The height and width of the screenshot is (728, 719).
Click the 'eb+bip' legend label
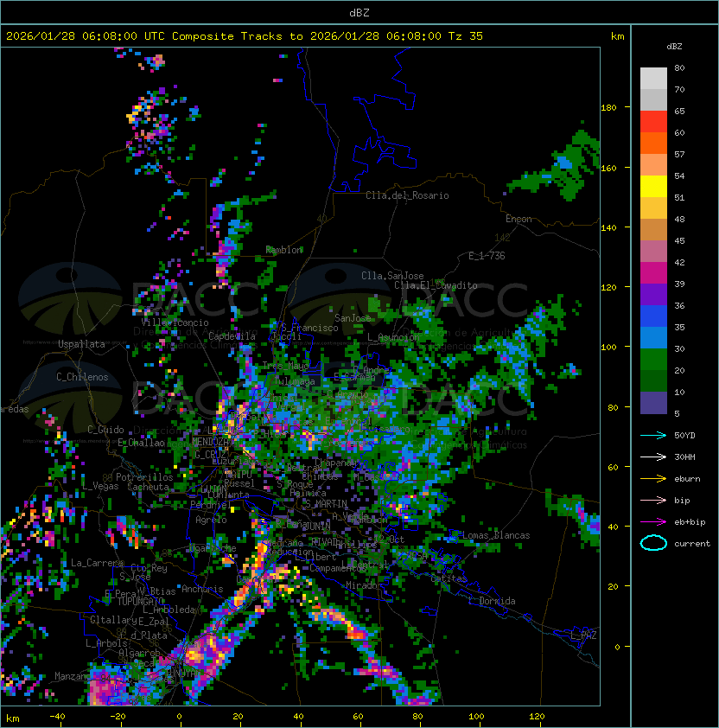690,522
